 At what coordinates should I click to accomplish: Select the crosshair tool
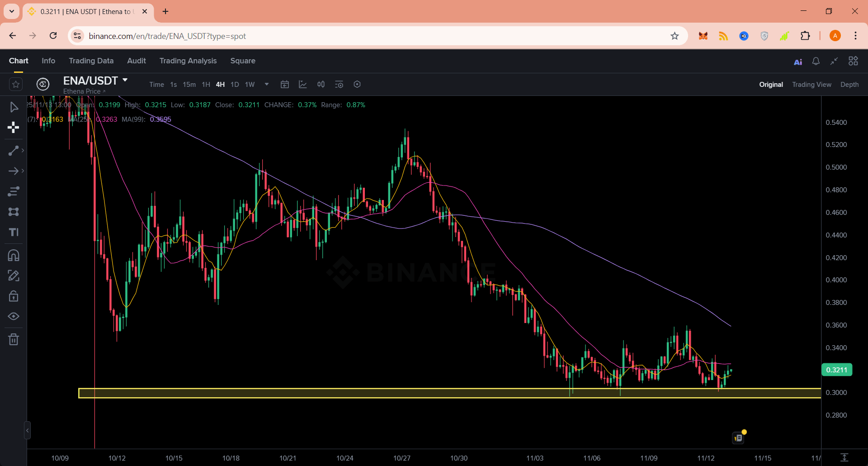(14, 128)
